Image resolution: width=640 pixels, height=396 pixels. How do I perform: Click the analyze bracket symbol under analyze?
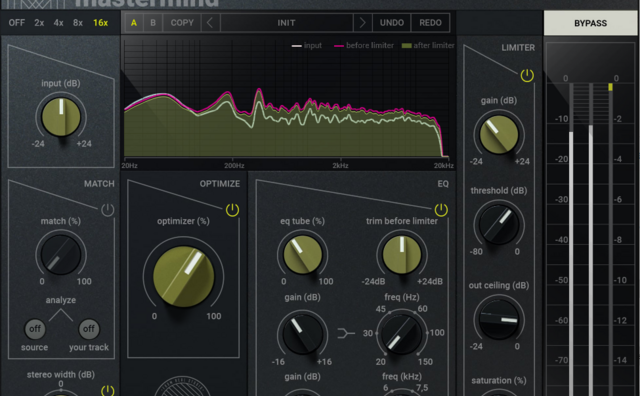tap(61, 315)
